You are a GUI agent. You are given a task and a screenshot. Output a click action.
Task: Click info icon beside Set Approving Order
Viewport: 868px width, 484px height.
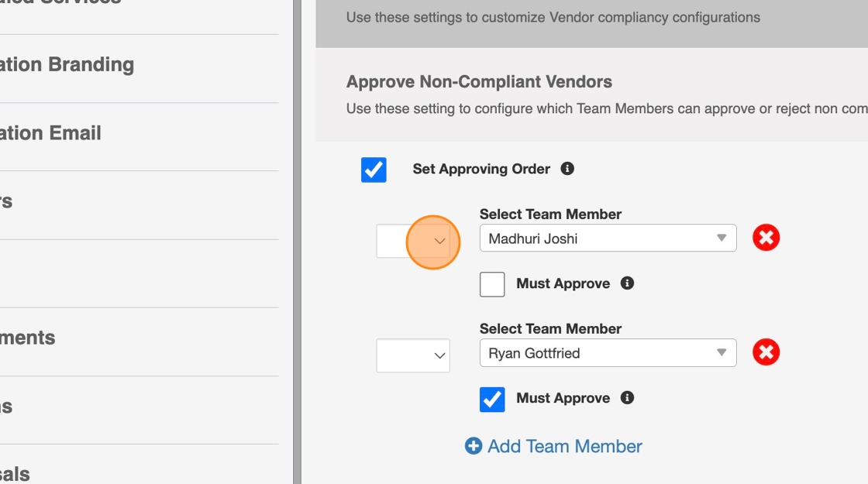click(x=567, y=168)
